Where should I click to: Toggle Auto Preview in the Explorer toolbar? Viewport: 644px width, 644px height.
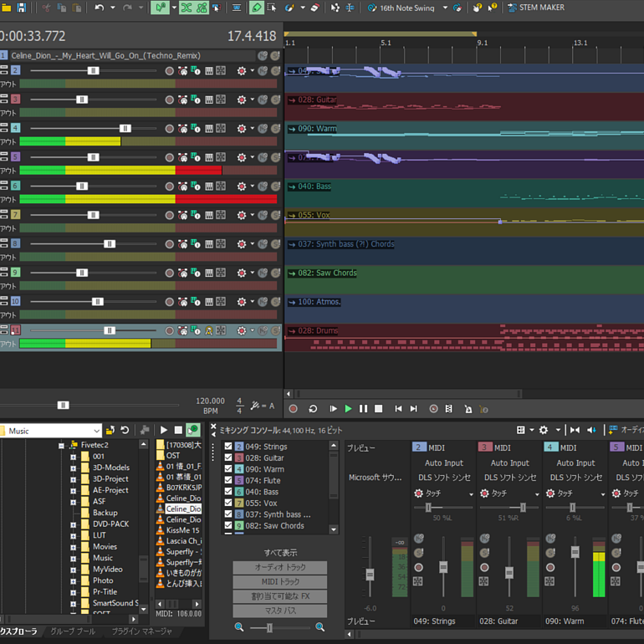pyautogui.click(x=193, y=430)
